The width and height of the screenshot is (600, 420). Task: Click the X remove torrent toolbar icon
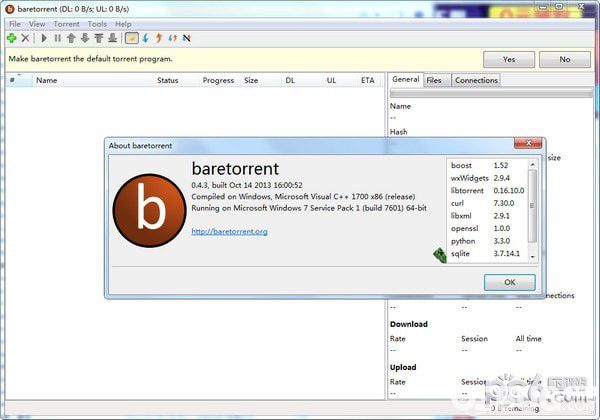tap(25, 38)
